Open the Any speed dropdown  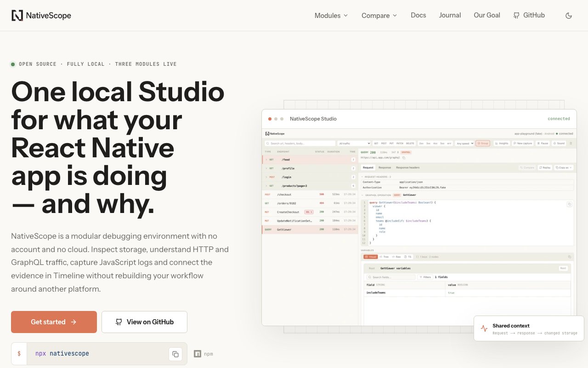pyautogui.click(x=464, y=144)
